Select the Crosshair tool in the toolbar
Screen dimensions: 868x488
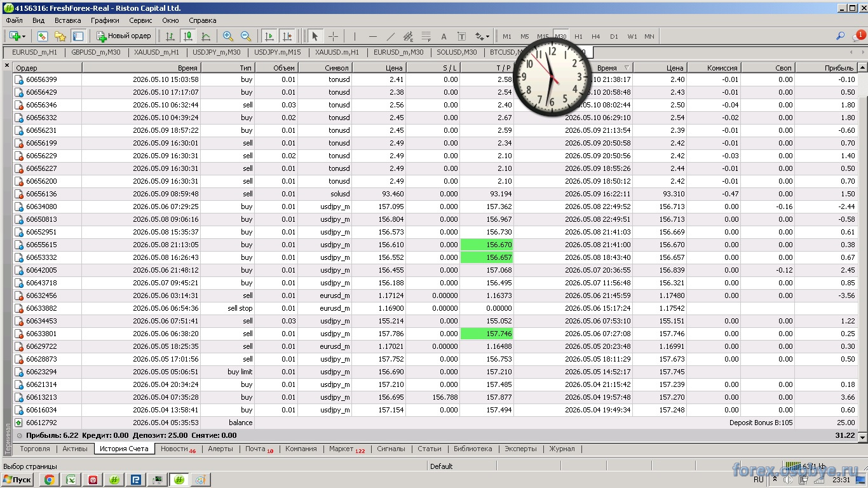coord(333,36)
